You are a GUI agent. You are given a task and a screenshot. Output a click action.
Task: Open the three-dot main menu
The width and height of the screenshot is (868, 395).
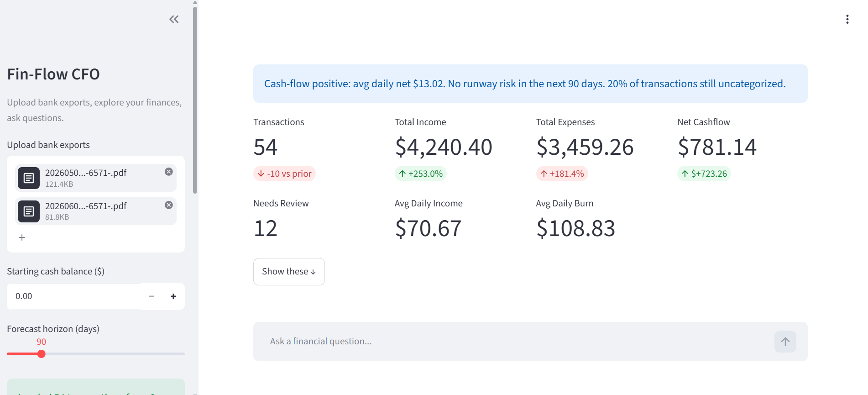pyautogui.click(x=847, y=19)
